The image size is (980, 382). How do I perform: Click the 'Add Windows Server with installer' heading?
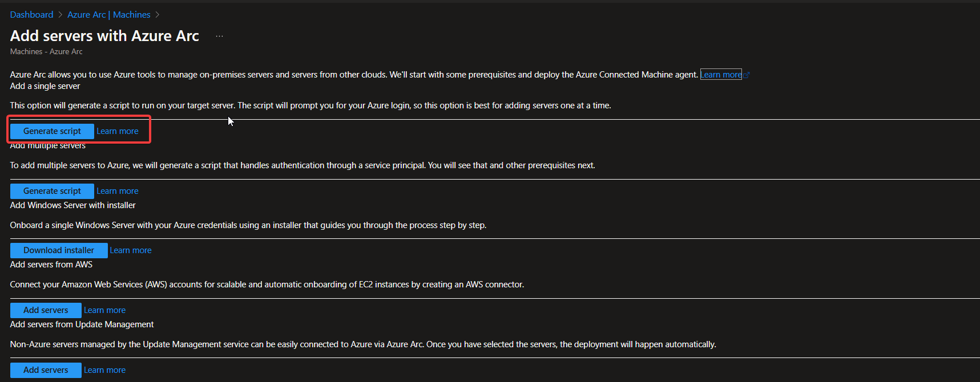73,205
